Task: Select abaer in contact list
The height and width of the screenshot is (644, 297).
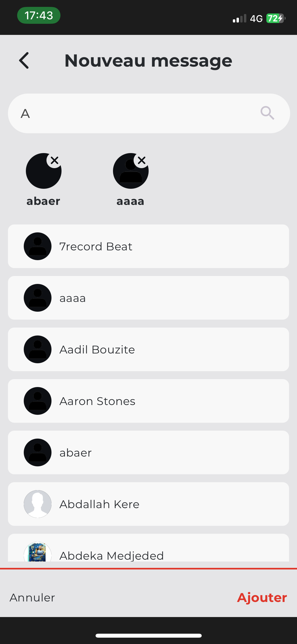Action: [x=148, y=453]
